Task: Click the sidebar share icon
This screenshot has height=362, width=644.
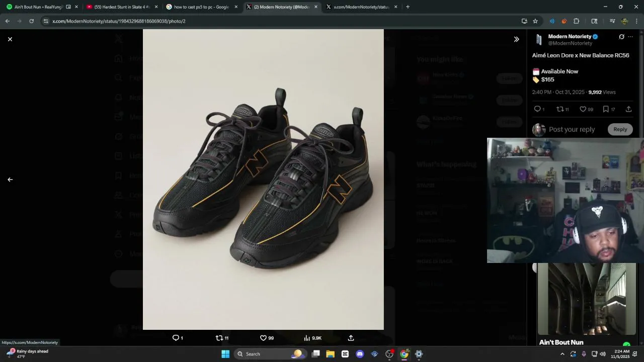Action: pos(628,109)
